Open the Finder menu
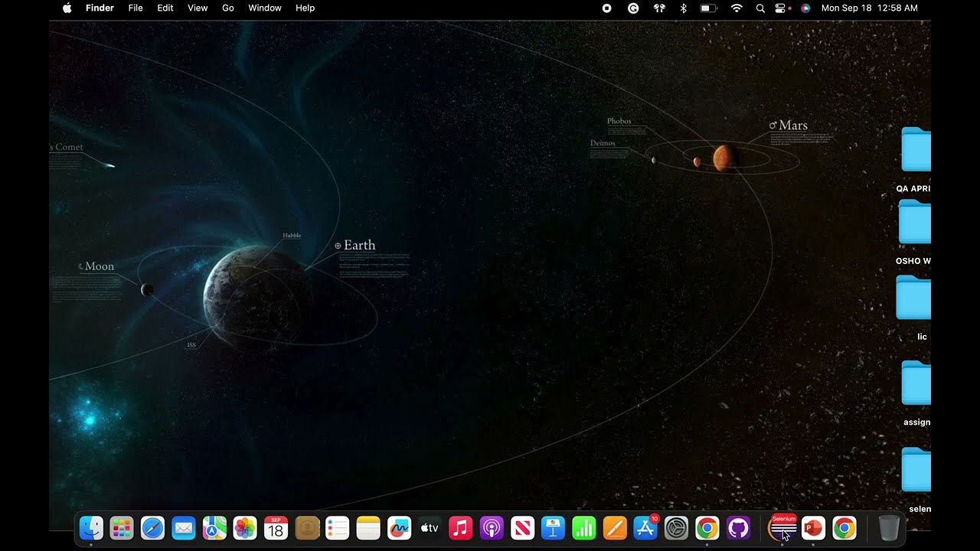 pyautogui.click(x=100, y=8)
